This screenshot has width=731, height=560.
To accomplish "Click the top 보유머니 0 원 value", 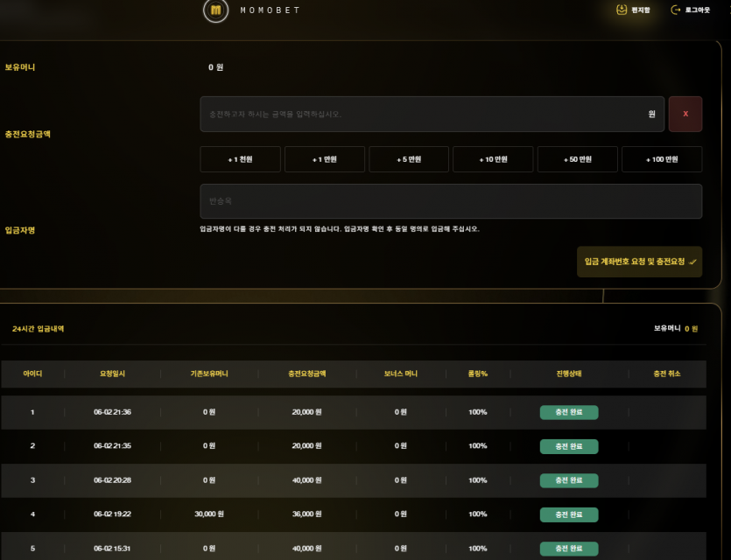I will (x=215, y=67).
